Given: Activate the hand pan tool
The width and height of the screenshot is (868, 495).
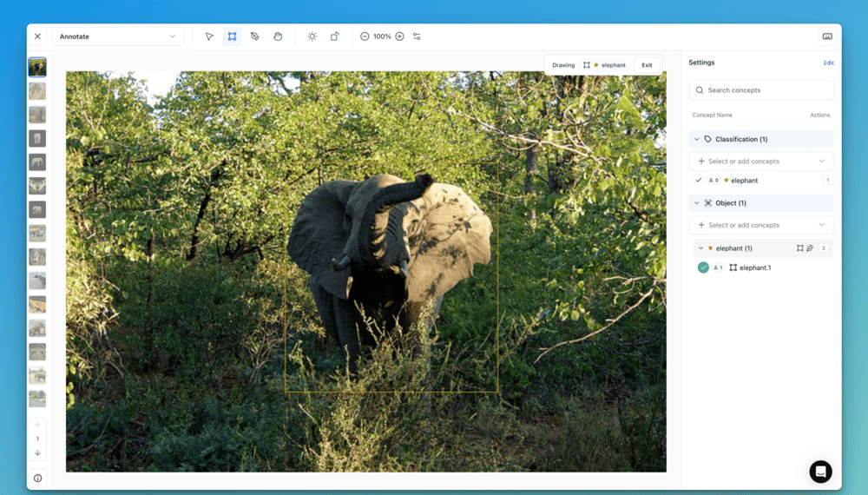Looking at the screenshot, I should coord(278,36).
